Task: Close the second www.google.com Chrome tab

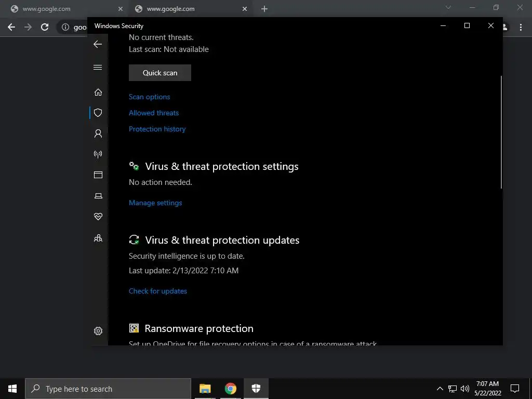Action: [x=245, y=9]
